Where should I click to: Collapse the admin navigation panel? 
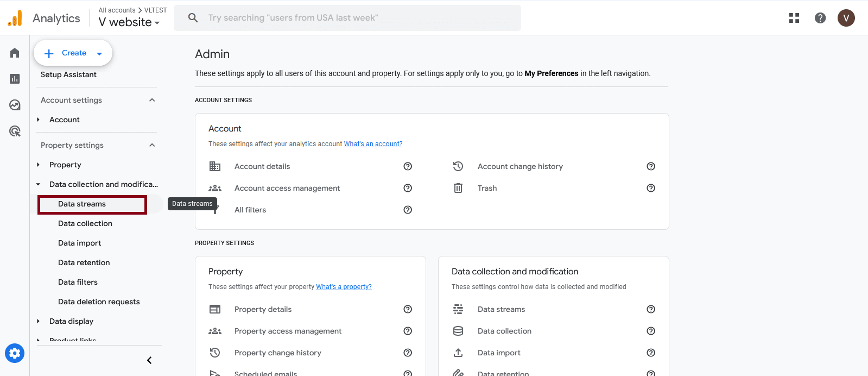point(149,360)
